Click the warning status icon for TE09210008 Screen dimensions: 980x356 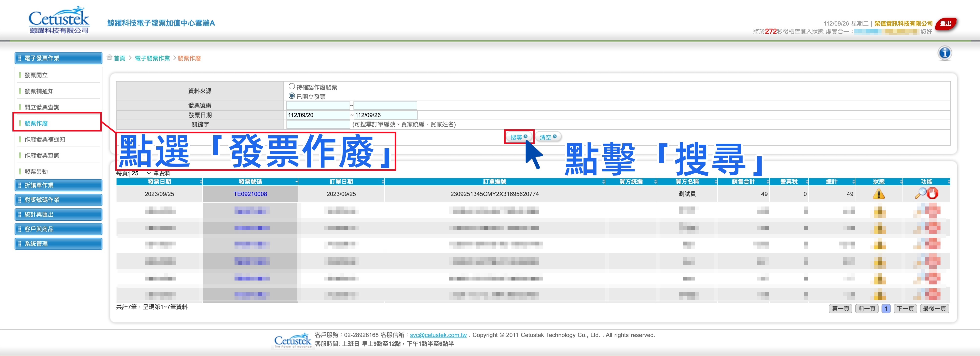(878, 194)
